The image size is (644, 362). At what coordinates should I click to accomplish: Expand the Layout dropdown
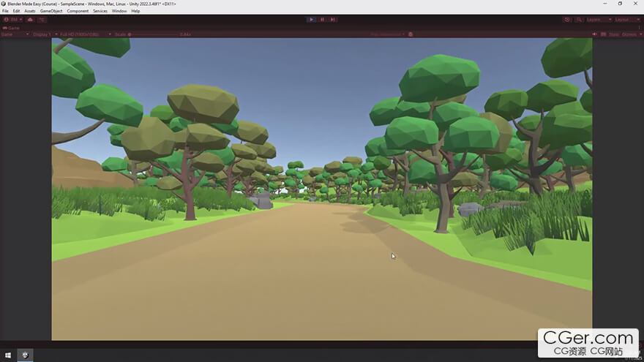626,20
